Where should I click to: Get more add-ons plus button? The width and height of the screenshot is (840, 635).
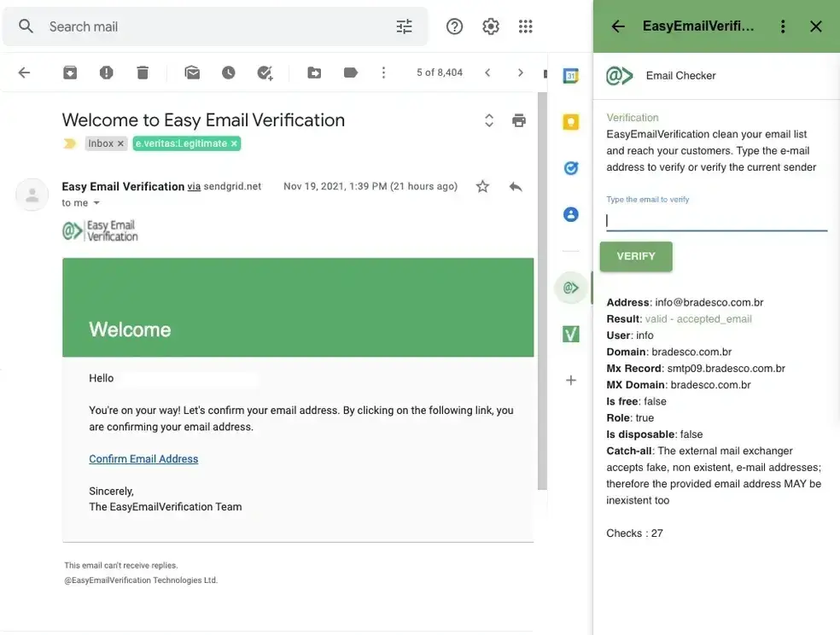click(x=571, y=380)
